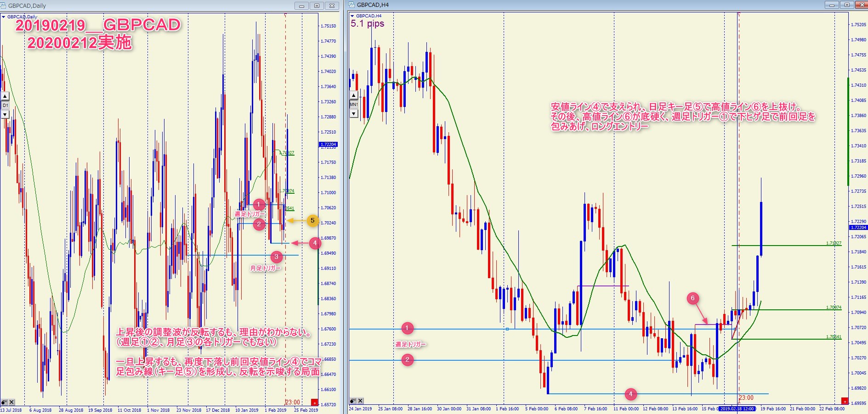868x414 pixels.
Task: Expand the GBPCAD,Daily chart label triangle
Action: tap(4, 17)
